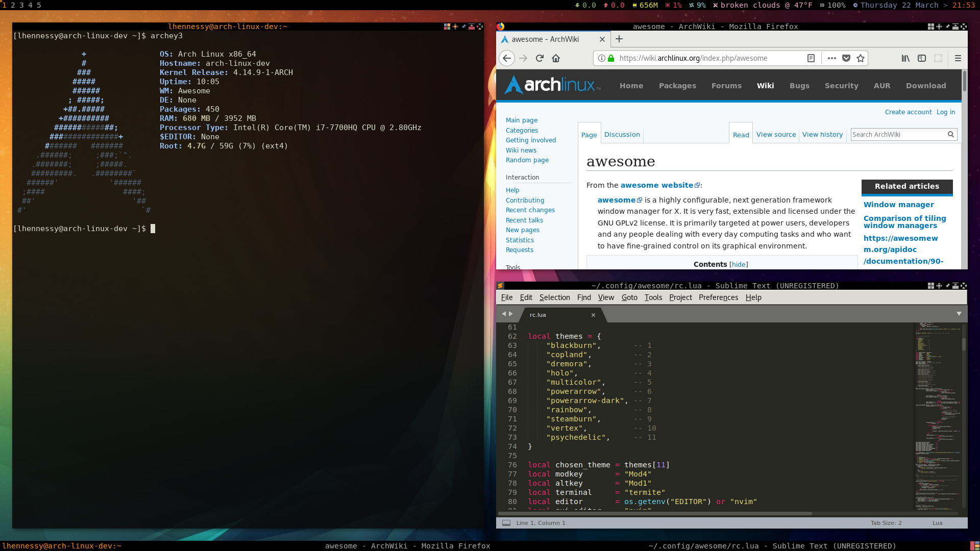Toggle bookmark star for this page

pos(861,58)
